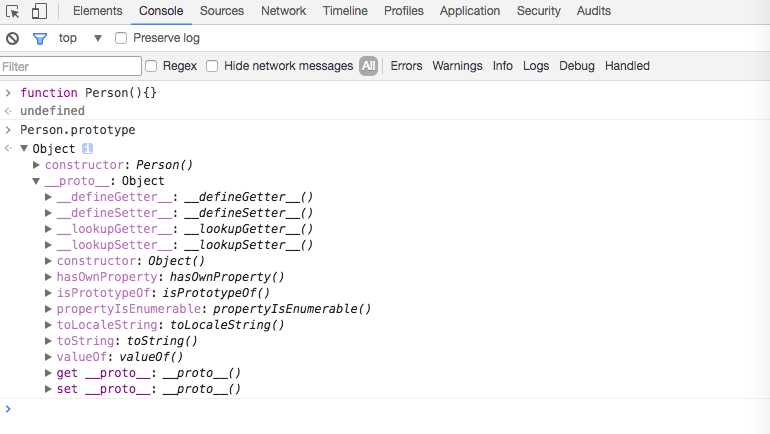Collapse the __proto__: Object node
770x434 pixels.
(x=37, y=181)
